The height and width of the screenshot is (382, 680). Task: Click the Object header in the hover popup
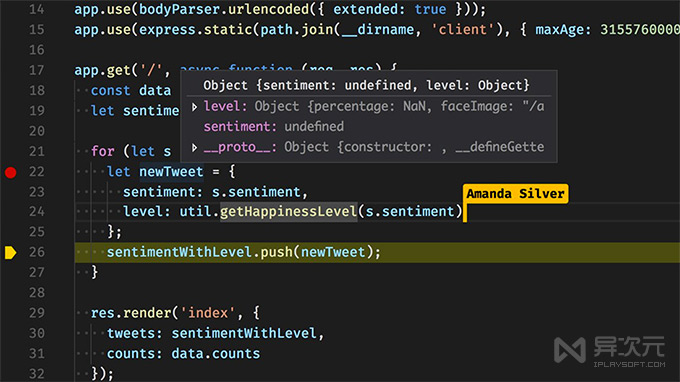pyautogui.click(x=366, y=85)
